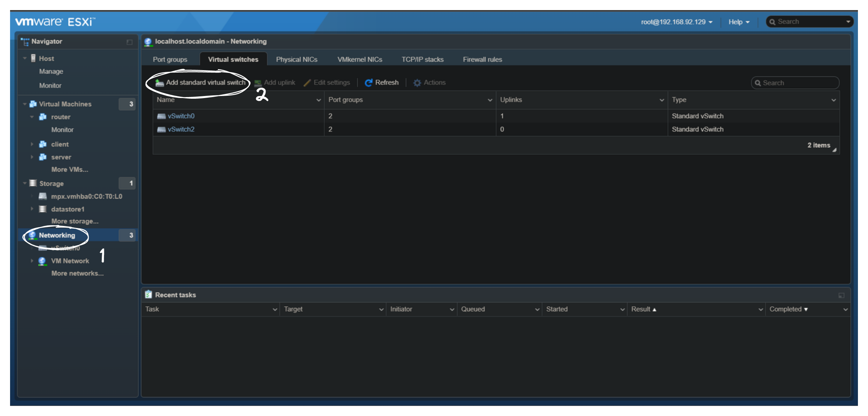Viewport: 868px width, 416px height.
Task: Click the Refresh arrow icon
Action: [368, 83]
